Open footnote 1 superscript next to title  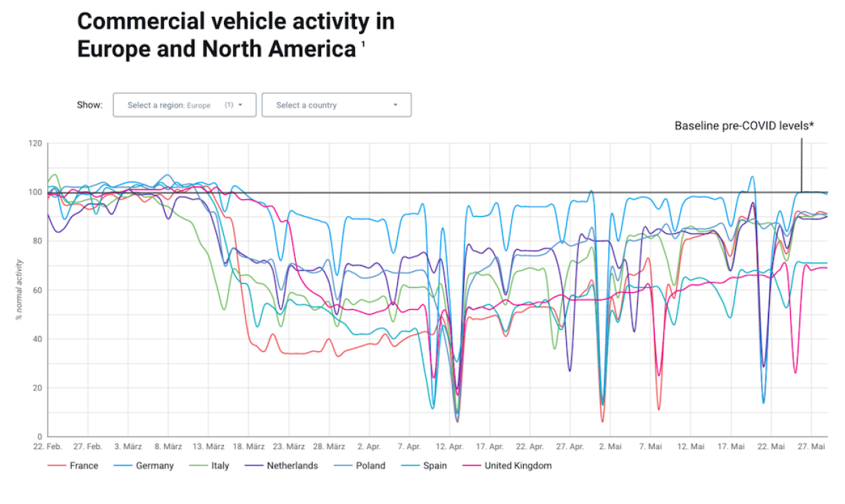[363, 46]
